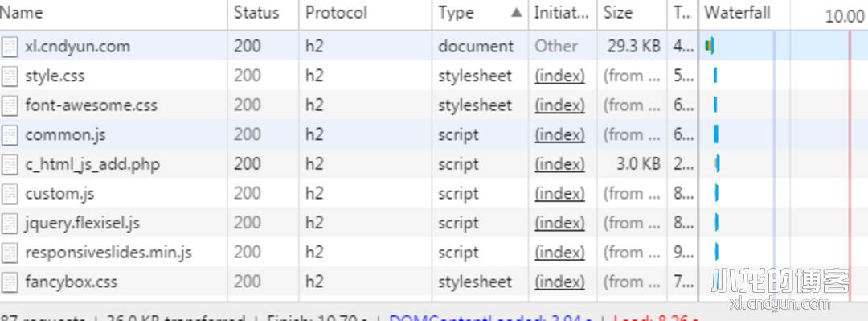Screen dimensions: 868x321
Task: Click the 3.0 KB size cell
Action: pyautogui.click(x=638, y=163)
